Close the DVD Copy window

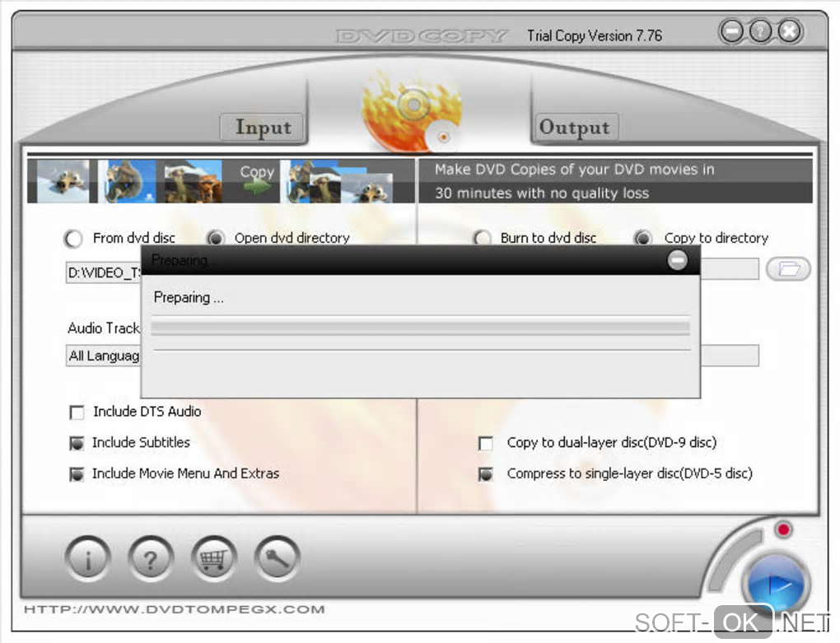click(790, 31)
